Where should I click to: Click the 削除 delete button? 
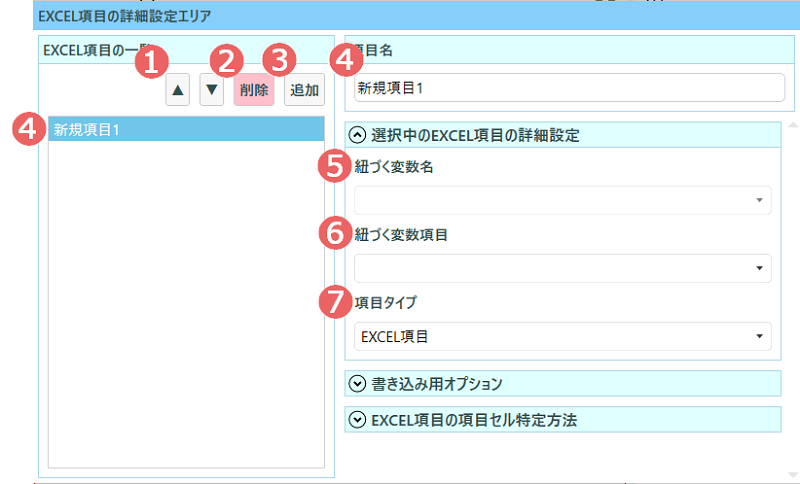(254, 90)
